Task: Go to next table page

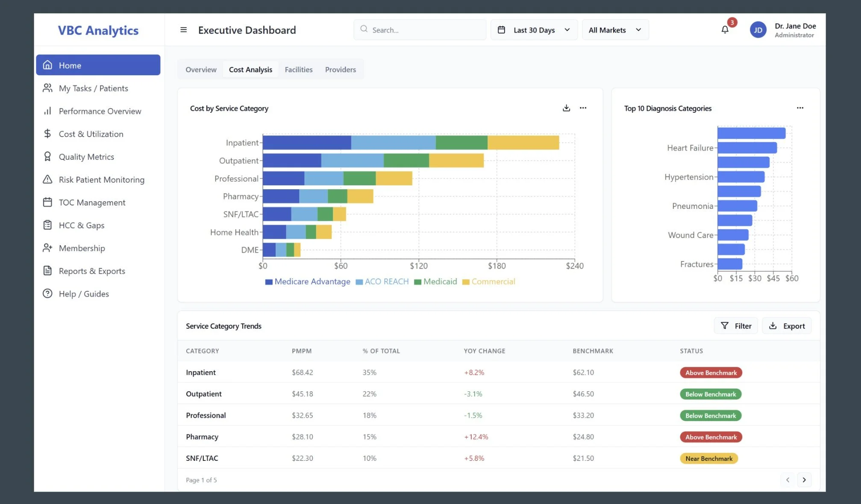Action: [x=804, y=480]
